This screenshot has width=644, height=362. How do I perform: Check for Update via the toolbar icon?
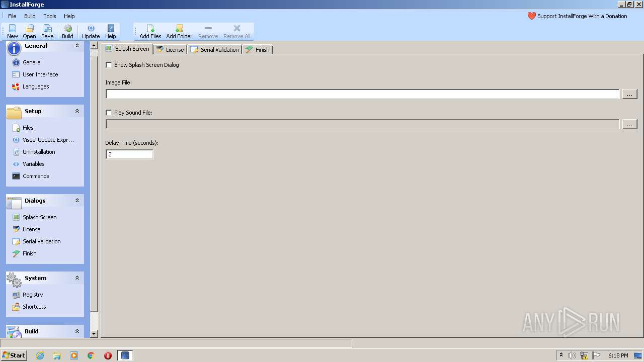(x=91, y=32)
